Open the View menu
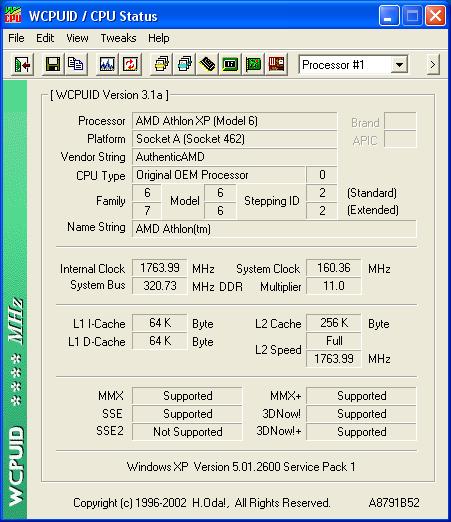451x522 pixels. pos(77,38)
